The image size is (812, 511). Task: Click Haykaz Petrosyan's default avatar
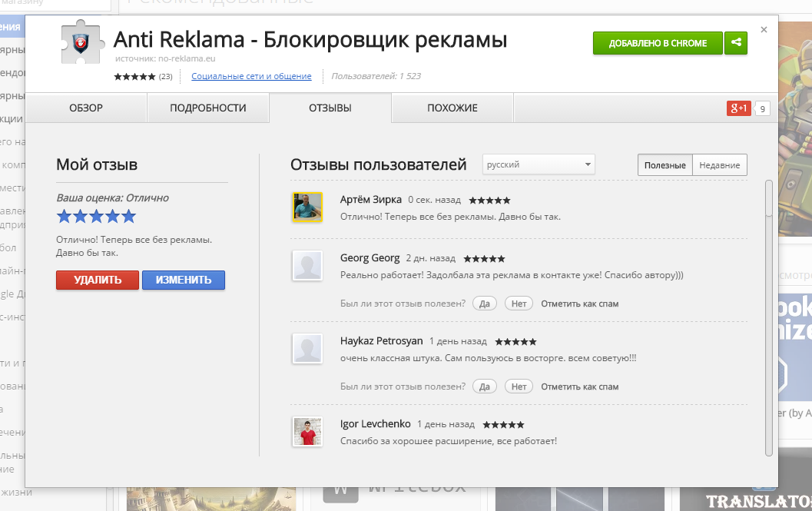click(x=307, y=348)
